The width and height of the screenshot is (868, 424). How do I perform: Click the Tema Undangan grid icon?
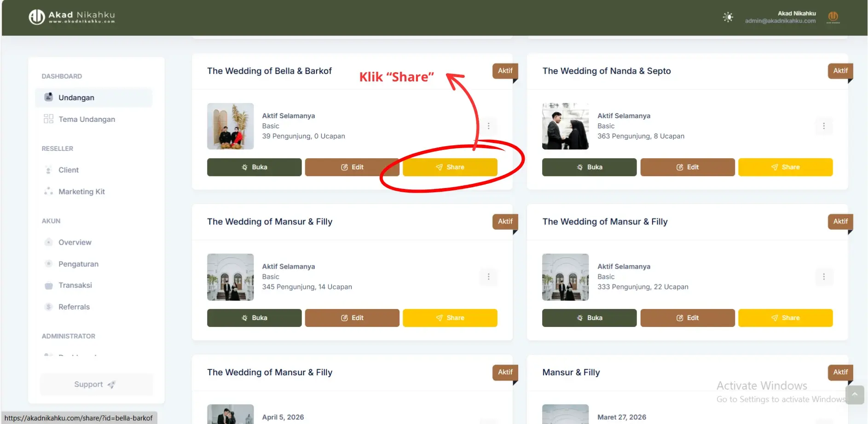(49, 119)
